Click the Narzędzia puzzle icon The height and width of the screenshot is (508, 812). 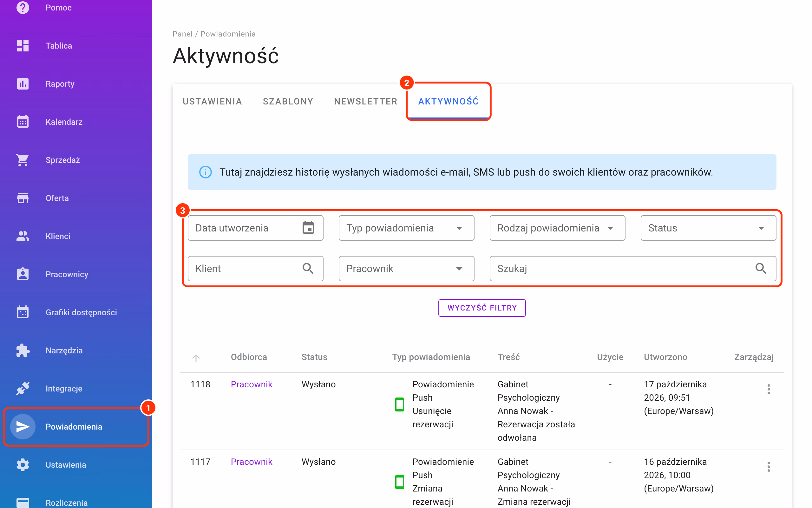click(23, 351)
